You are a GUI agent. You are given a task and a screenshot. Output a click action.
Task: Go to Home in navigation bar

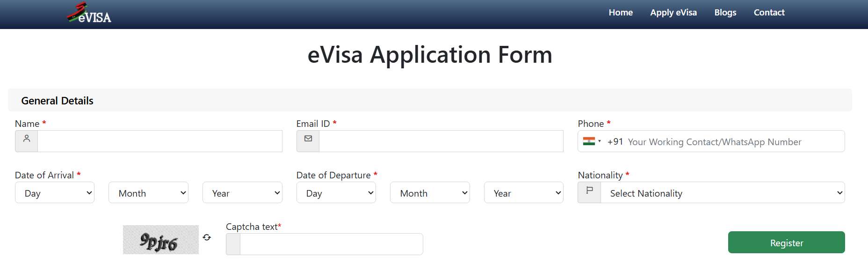pyautogui.click(x=621, y=13)
